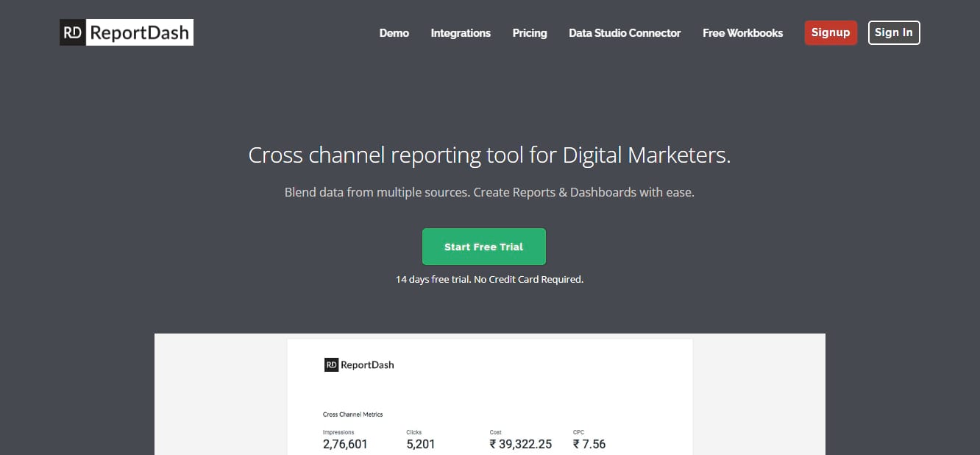Visit the Pricing link
980x455 pixels.
(x=530, y=32)
